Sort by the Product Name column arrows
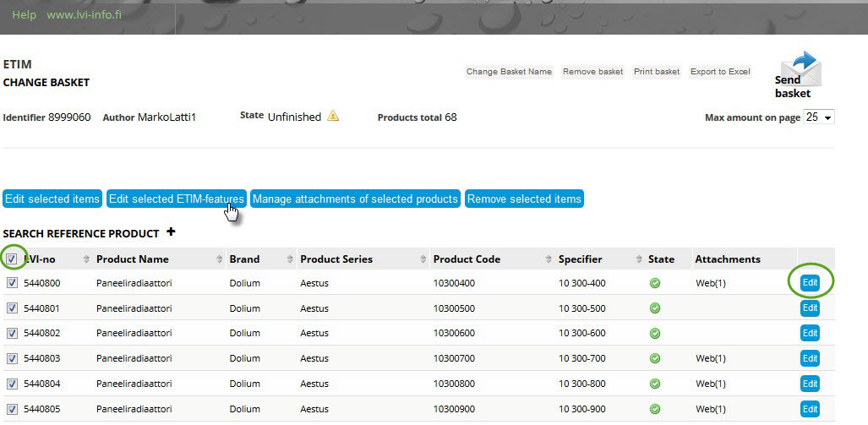Image resolution: width=868 pixels, height=425 pixels. click(x=219, y=259)
